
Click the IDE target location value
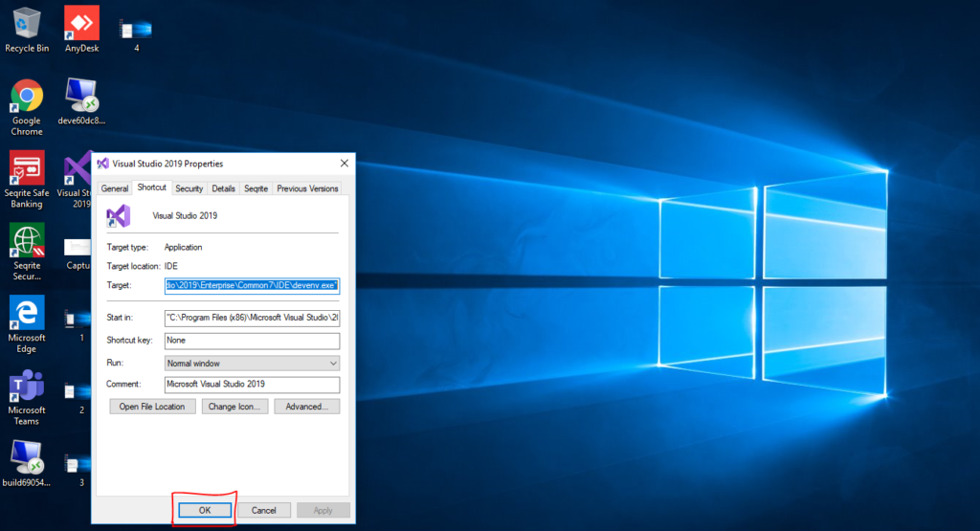pyautogui.click(x=171, y=266)
